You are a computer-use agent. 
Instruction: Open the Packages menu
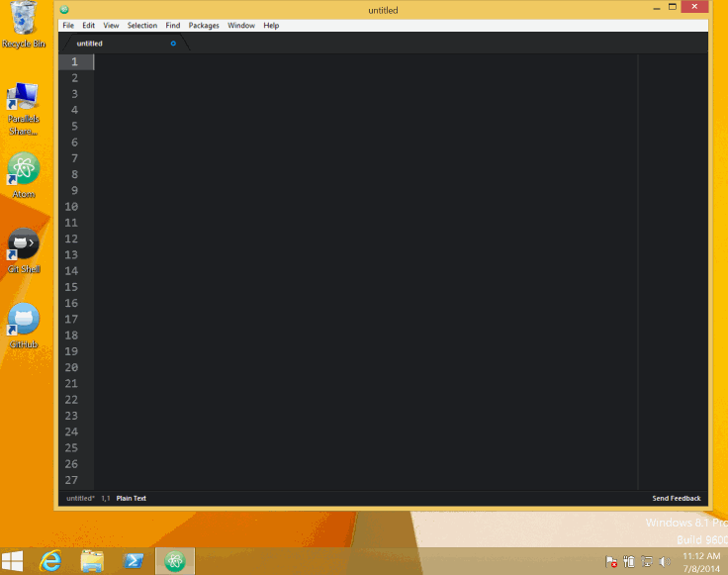pyautogui.click(x=204, y=26)
